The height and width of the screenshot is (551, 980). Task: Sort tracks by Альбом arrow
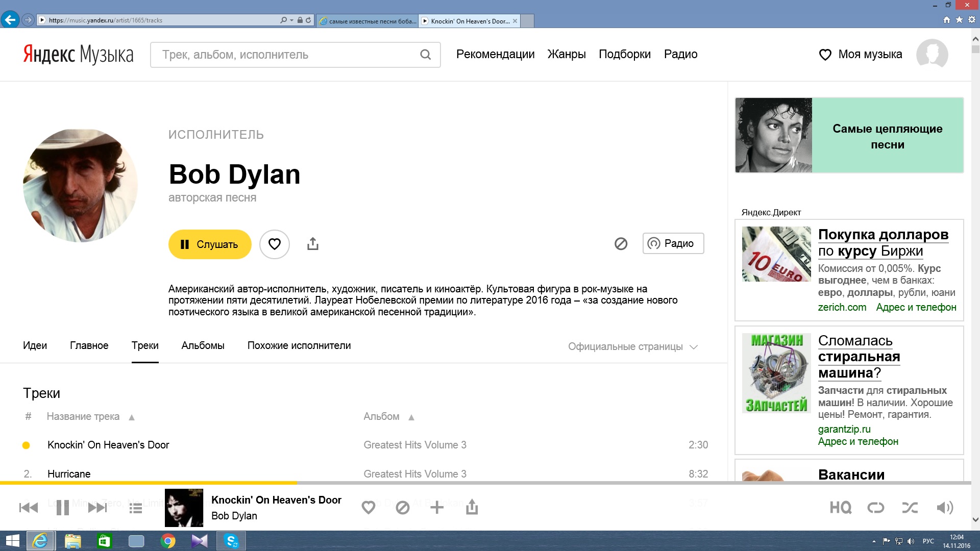[411, 417]
